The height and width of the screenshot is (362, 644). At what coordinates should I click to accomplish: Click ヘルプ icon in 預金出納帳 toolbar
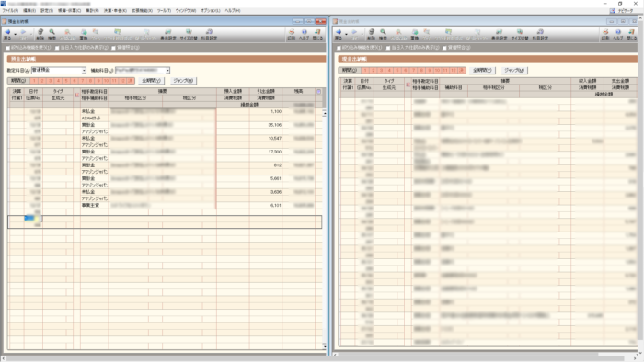tap(304, 34)
